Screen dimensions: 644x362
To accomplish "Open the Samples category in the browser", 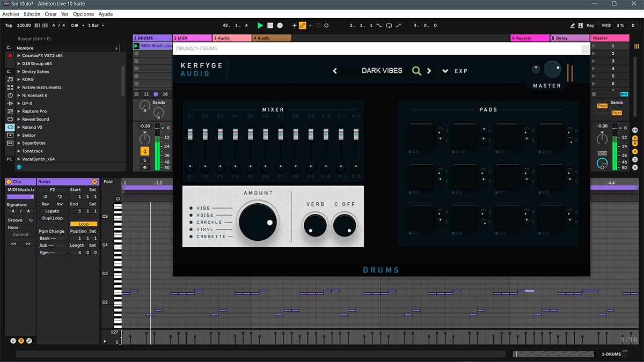I will [x=10, y=143].
